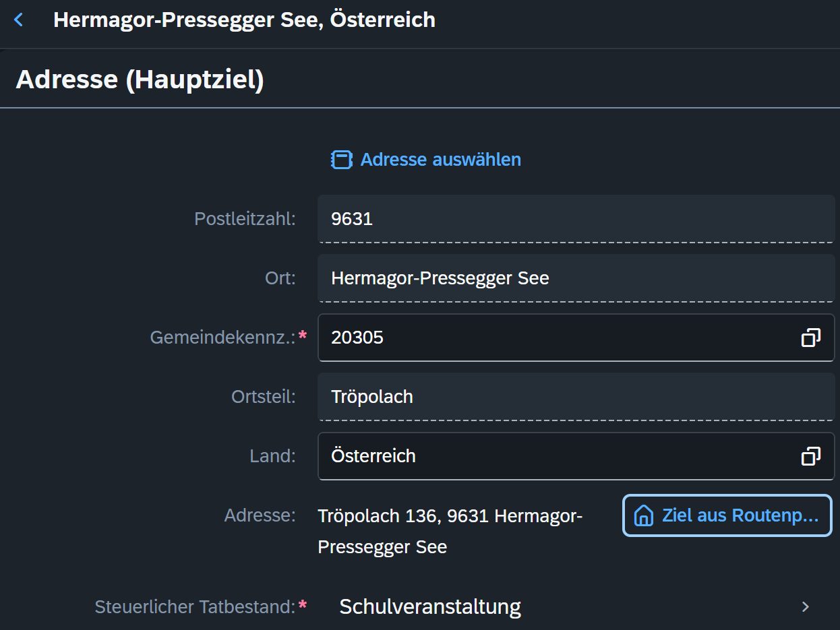Image resolution: width=840 pixels, height=630 pixels.
Task: Click the Adresse (Hauptziel) section header
Action: (x=140, y=80)
